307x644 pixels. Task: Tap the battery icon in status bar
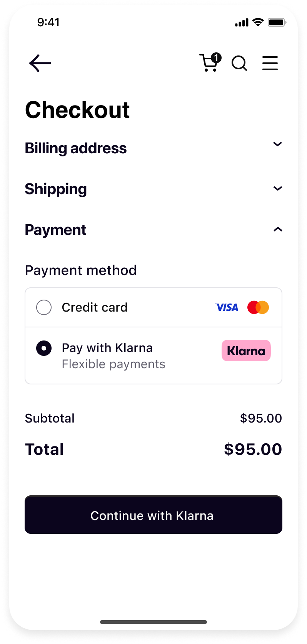pos(277,22)
